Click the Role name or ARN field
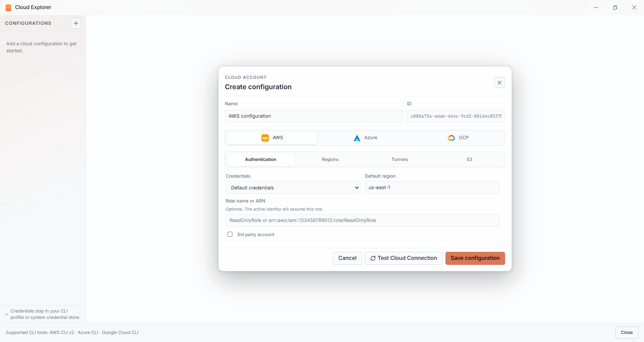Viewport: 644px width, 342px height. pyautogui.click(x=363, y=221)
